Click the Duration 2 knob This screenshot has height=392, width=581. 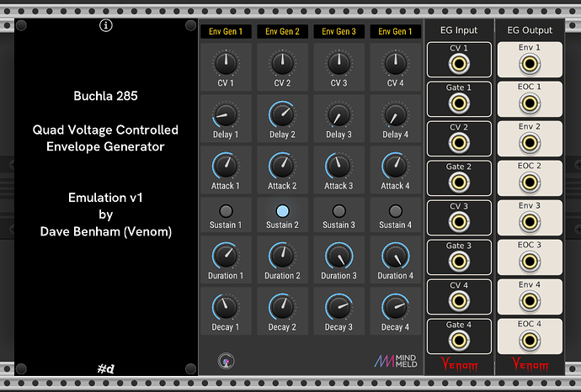click(283, 256)
